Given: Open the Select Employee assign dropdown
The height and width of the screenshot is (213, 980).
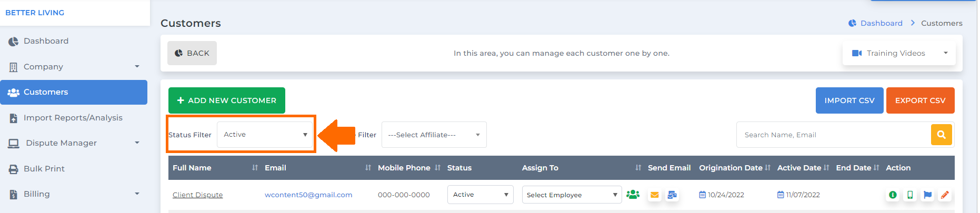Looking at the screenshot, I should click(572, 195).
